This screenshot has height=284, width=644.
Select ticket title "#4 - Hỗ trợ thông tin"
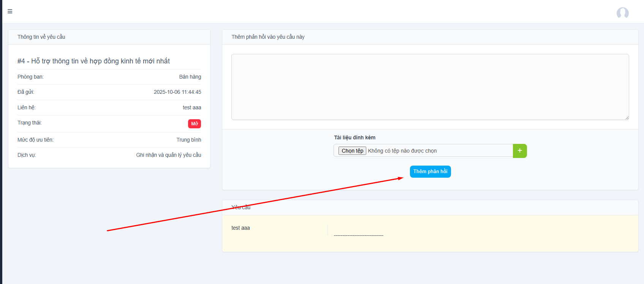pos(93,61)
